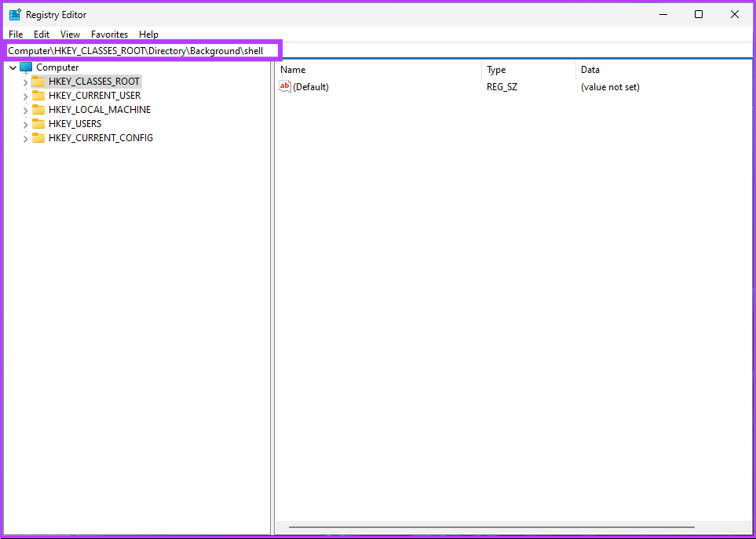Click the Computer monitor icon in tree
The height and width of the screenshot is (539, 756).
point(26,67)
